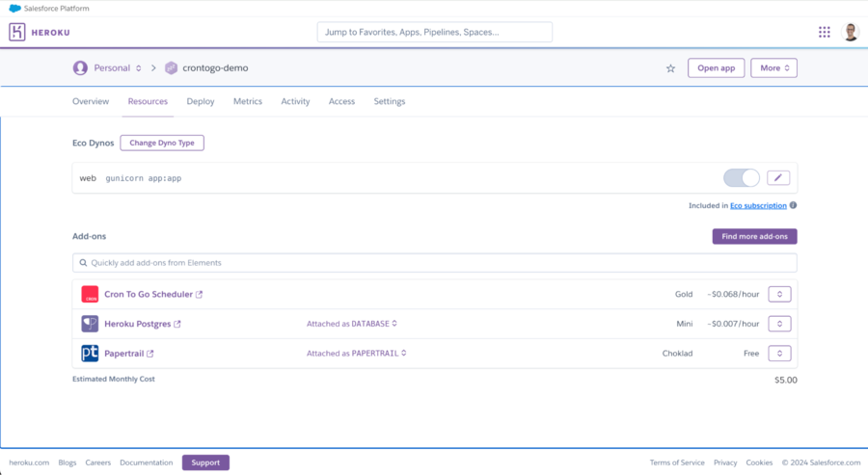Image resolution: width=868 pixels, height=475 pixels.
Task: Open Papertrail external link icon
Action: coord(150,354)
